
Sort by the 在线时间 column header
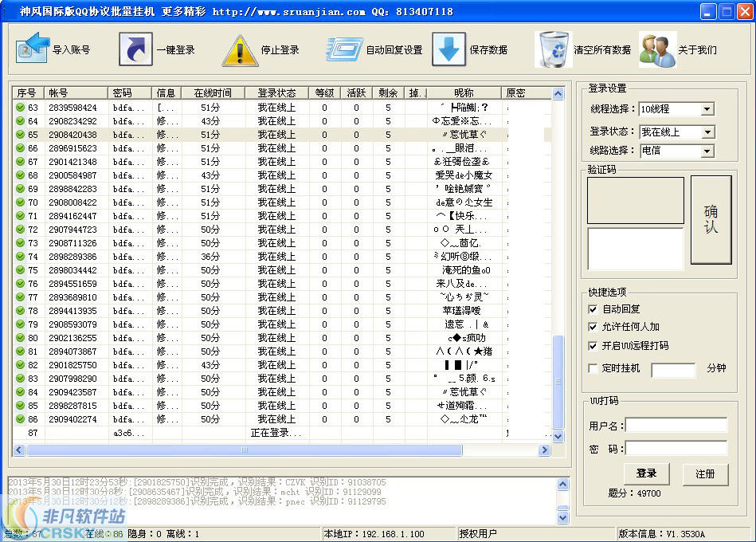[x=213, y=92]
